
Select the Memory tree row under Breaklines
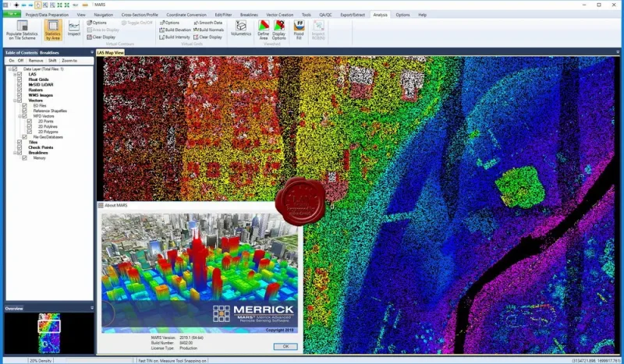pyautogui.click(x=39, y=158)
